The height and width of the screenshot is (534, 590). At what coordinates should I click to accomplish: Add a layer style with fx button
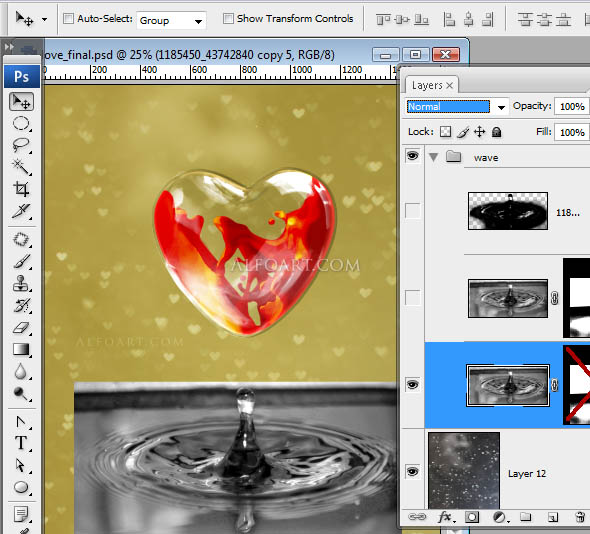(447, 517)
